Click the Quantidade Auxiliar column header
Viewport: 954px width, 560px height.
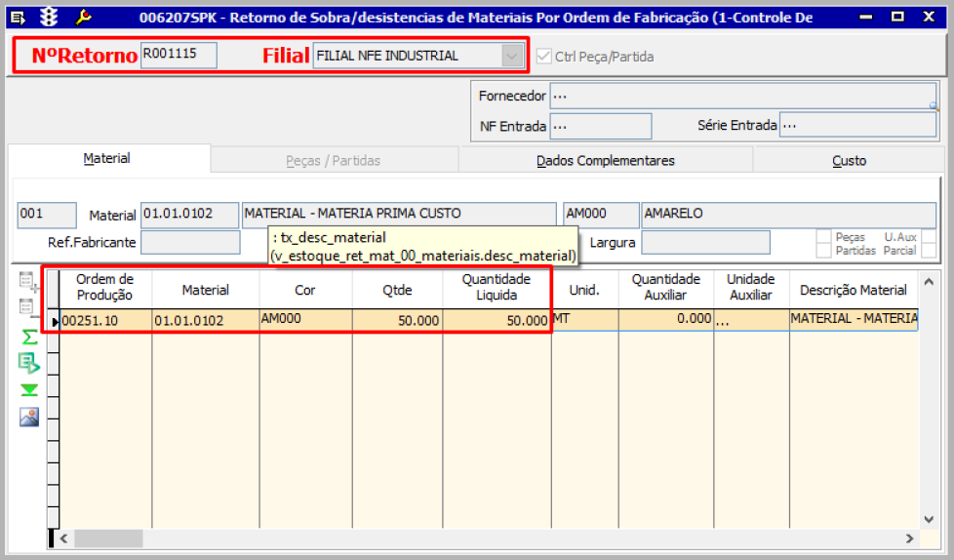pyautogui.click(x=665, y=287)
